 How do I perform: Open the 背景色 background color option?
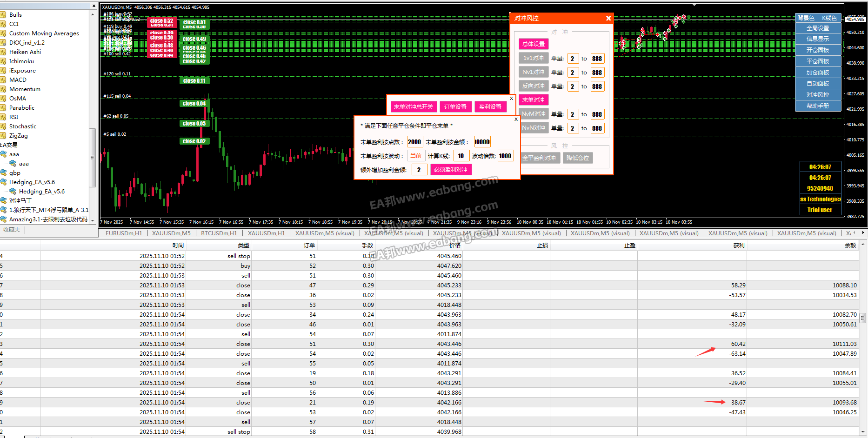point(806,18)
